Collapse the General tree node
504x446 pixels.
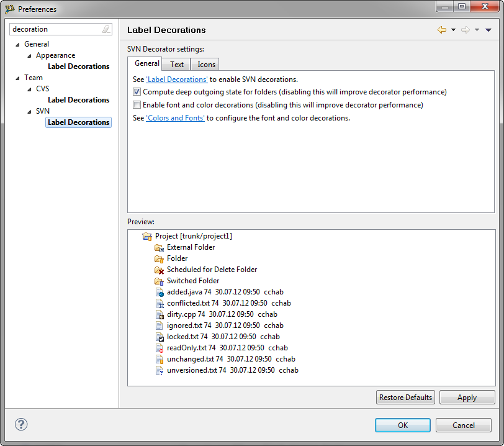pos(17,43)
